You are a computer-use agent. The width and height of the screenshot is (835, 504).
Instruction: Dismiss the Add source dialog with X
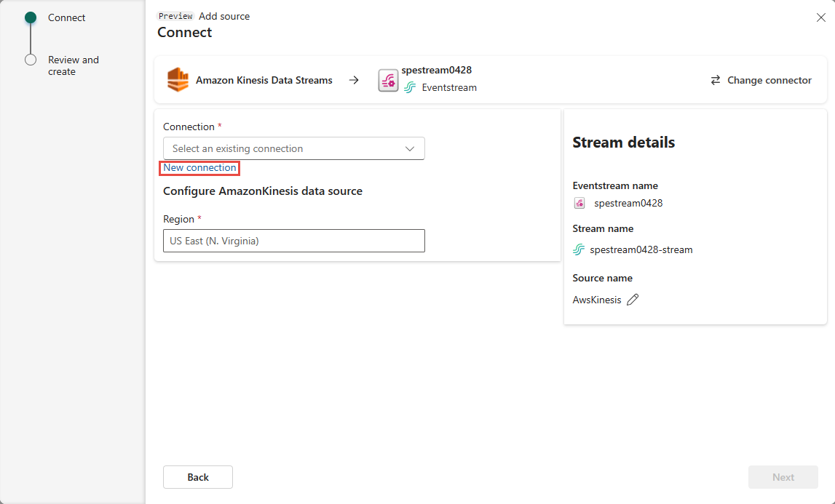pos(821,17)
